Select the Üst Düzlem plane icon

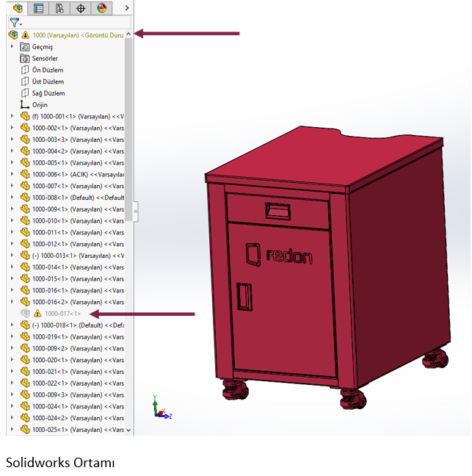[x=25, y=82]
